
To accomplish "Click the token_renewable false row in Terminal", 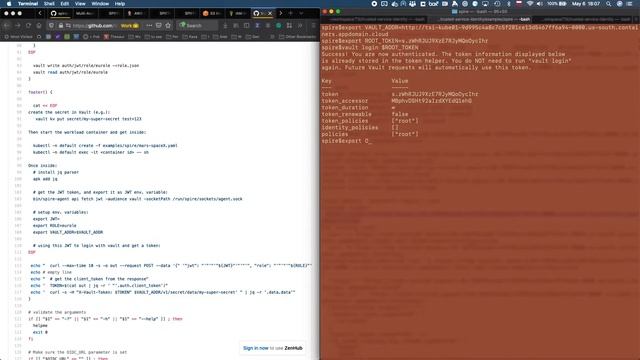I will (364, 114).
